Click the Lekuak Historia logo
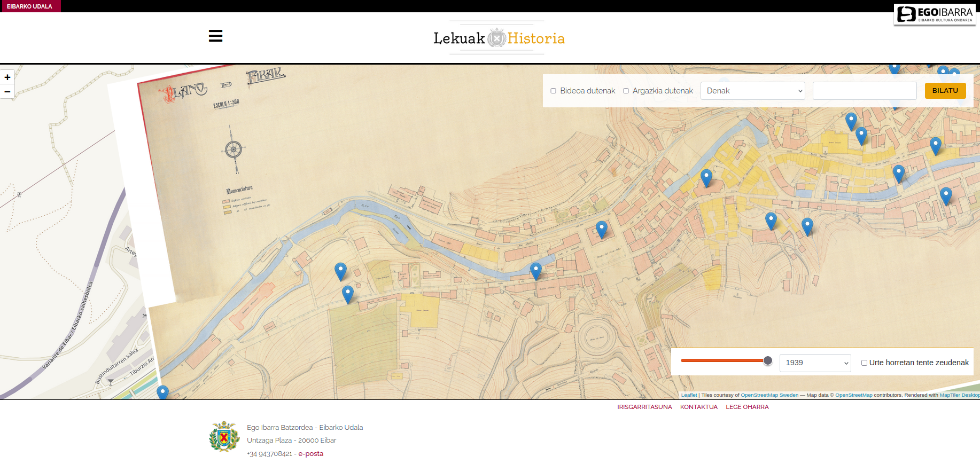 click(x=499, y=38)
